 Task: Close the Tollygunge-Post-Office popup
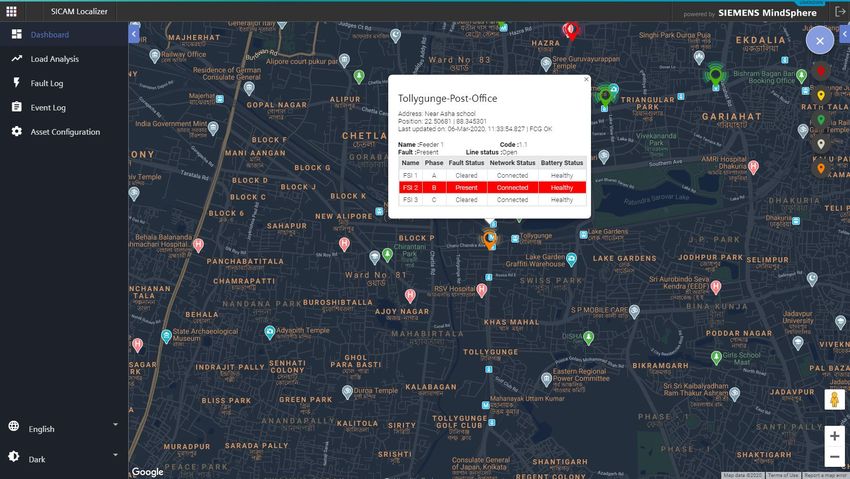coord(586,80)
